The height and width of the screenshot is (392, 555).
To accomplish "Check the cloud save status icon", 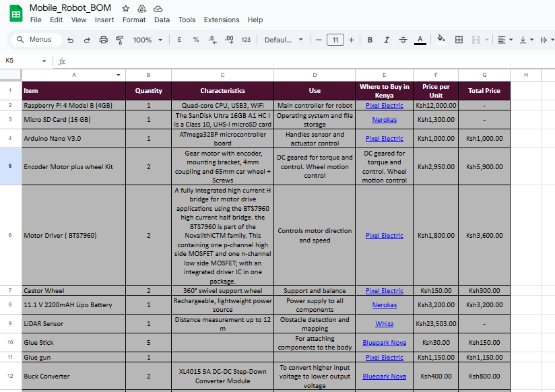I will 158,9.
